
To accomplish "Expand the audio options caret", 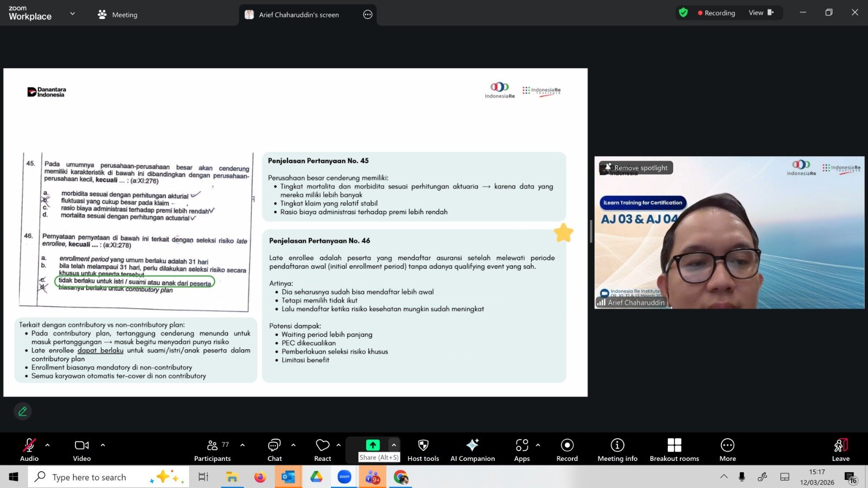I will coord(48,445).
